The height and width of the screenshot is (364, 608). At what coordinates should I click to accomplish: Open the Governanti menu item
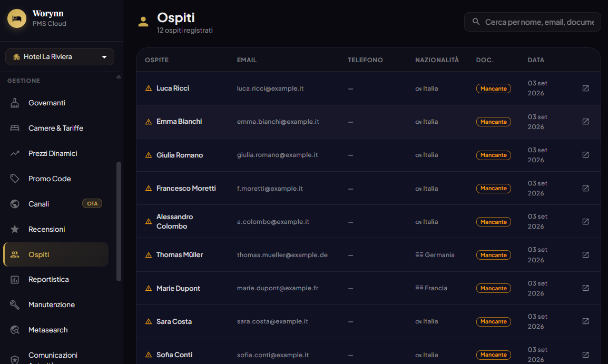pos(56,103)
